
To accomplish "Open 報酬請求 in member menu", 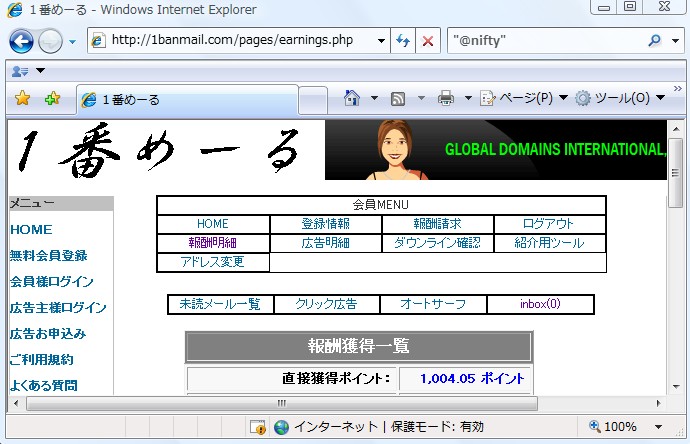I will tap(437, 224).
